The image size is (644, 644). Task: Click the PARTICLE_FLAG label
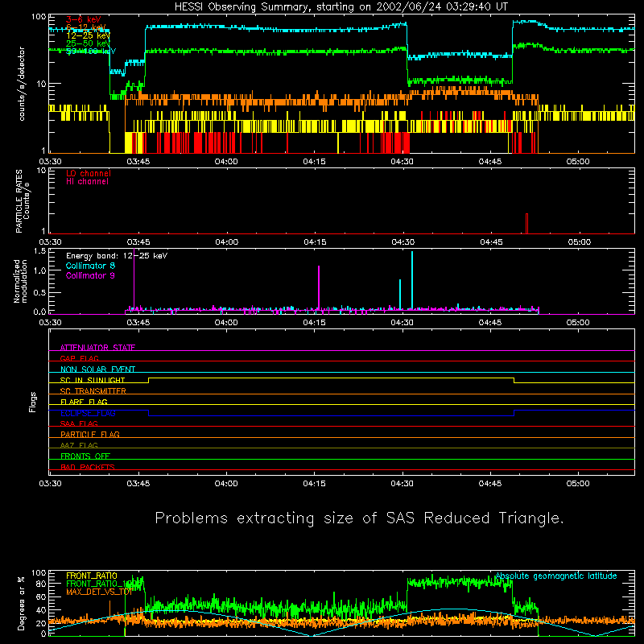(90, 434)
